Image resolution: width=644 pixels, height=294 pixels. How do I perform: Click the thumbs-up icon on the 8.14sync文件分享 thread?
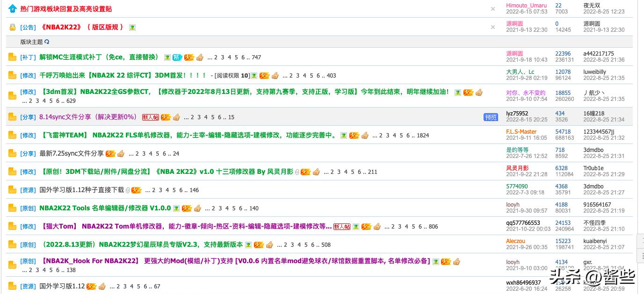click(x=176, y=117)
